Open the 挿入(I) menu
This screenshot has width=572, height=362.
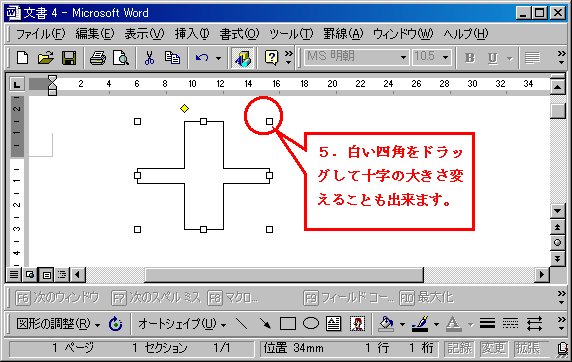(x=192, y=34)
